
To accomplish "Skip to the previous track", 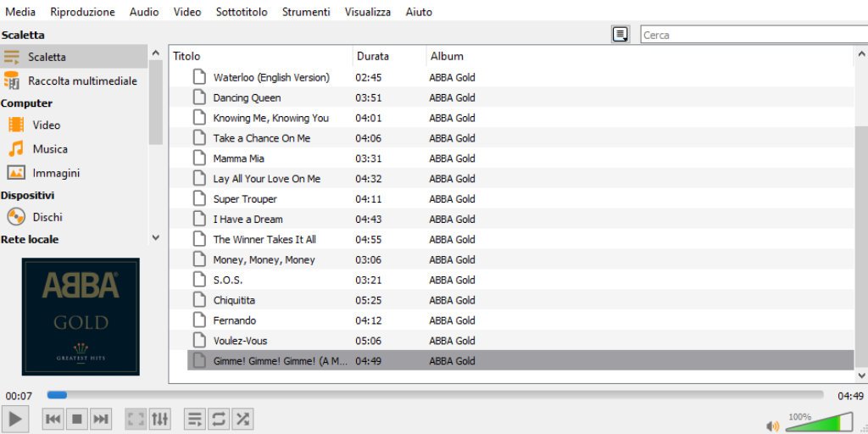I will coord(53,419).
